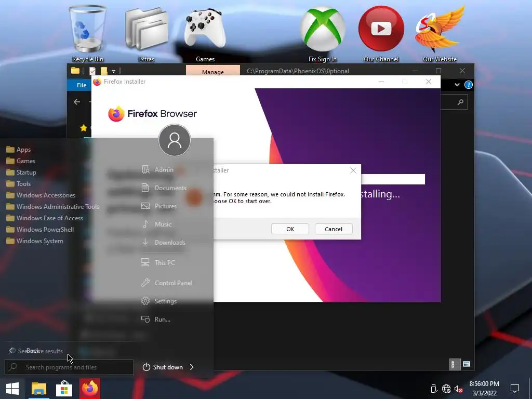Click the taskbar clock and date
This screenshot has width=532, height=399.
484,389
